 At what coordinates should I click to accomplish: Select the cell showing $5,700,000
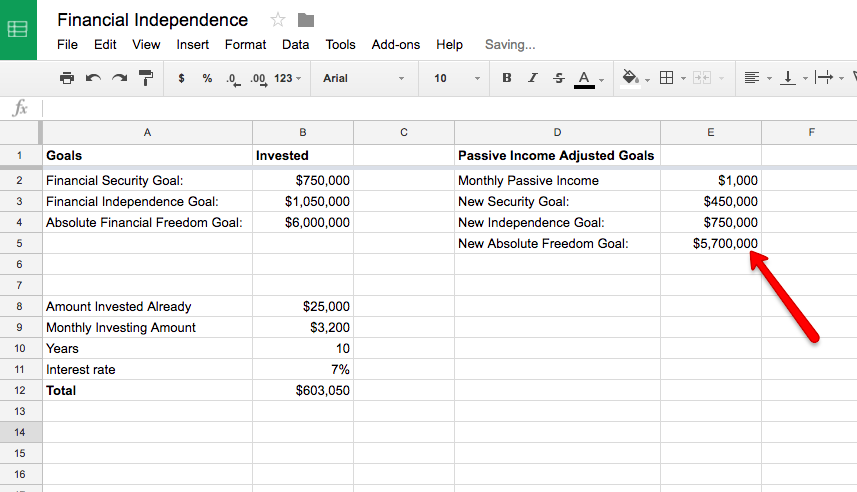coord(711,243)
